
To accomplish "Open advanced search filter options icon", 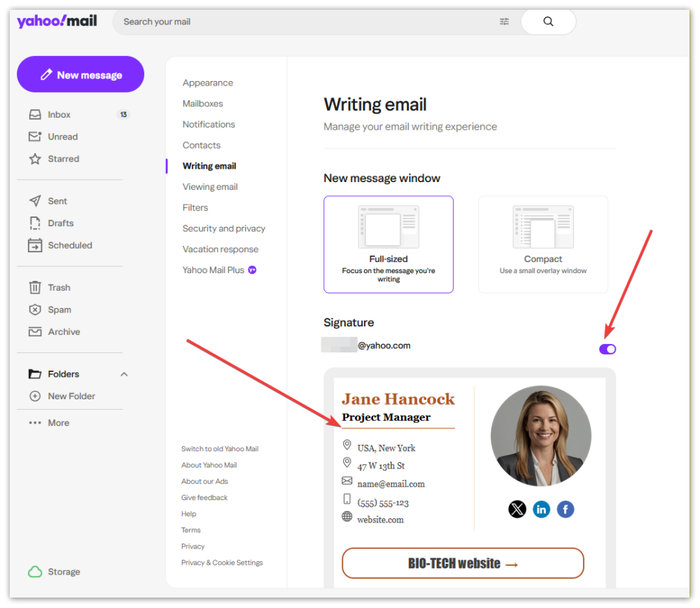I will point(504,22).
